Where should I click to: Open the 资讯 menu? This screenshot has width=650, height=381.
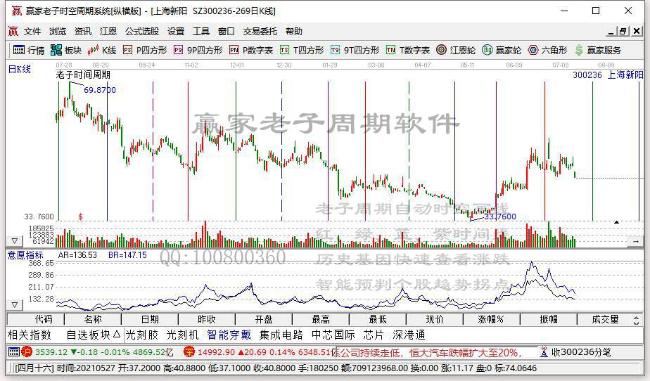coord(83,31)
